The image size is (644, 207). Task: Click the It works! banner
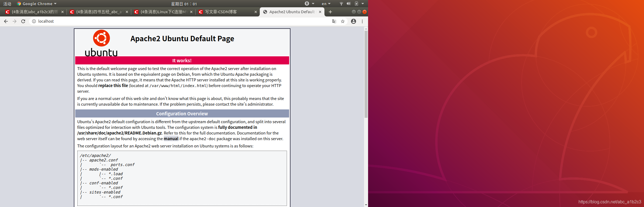point(182,60)
